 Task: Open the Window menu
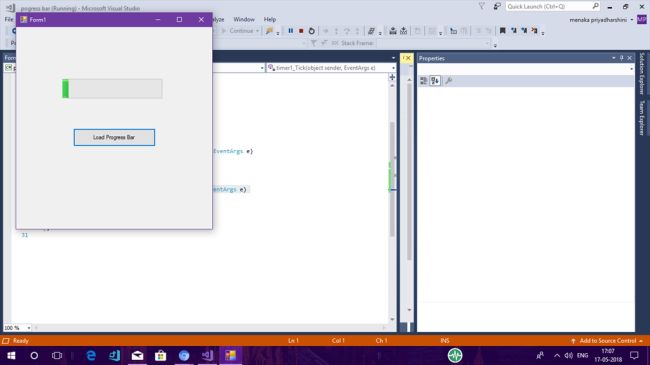click(244, 19)
